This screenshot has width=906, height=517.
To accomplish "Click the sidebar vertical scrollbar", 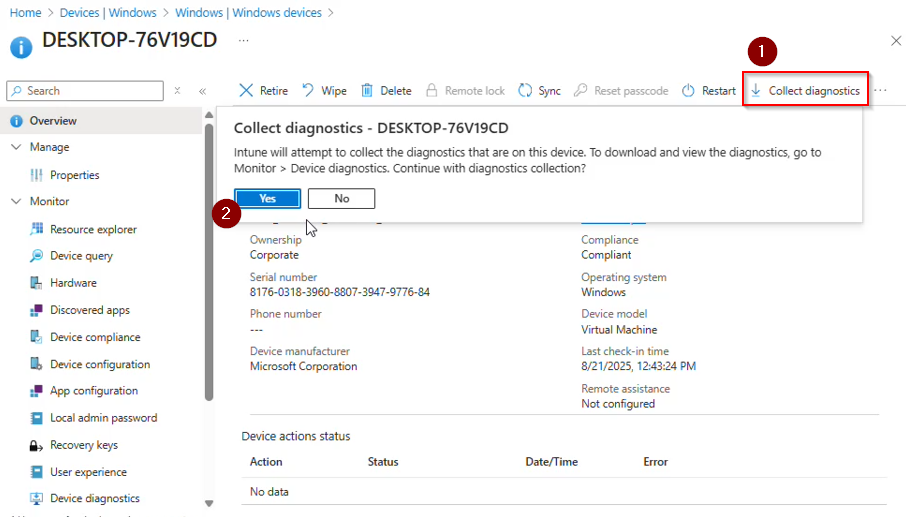I will 209,260.
